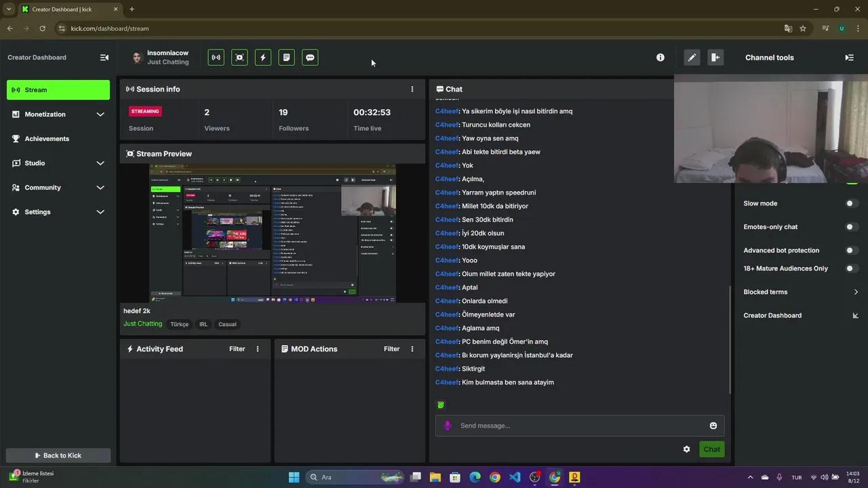Image resolution: width=868 pixels, height=488 pixels.
Task: Enable Advanced bot protection switch
Action: coord(852,250)
